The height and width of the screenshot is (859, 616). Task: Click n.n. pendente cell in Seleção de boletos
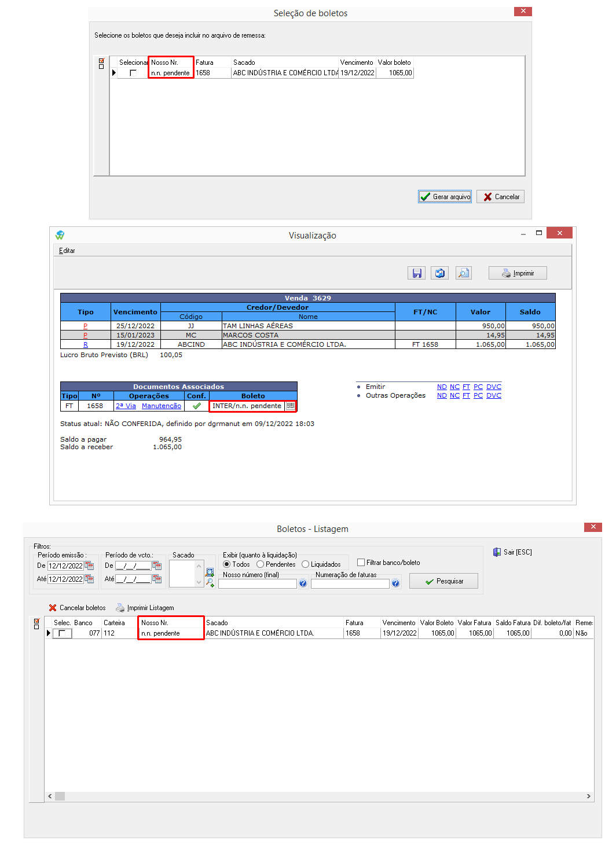click(x=170, y=73)
